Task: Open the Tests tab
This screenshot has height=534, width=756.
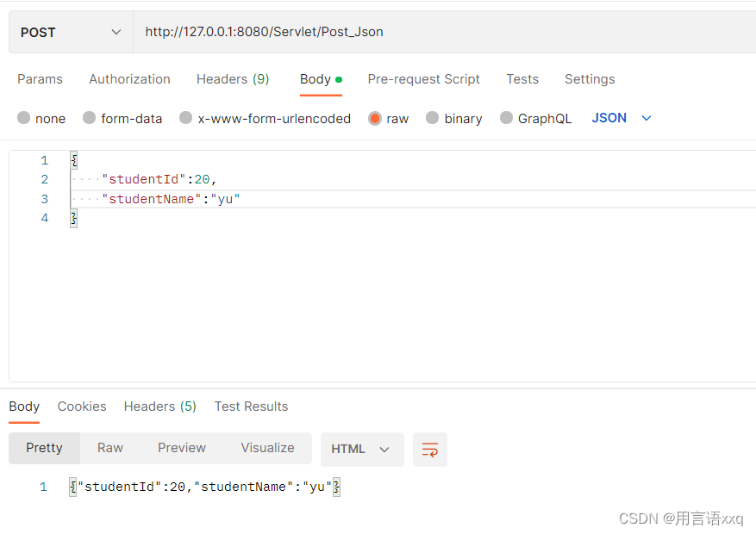Action: coord(522,78)
